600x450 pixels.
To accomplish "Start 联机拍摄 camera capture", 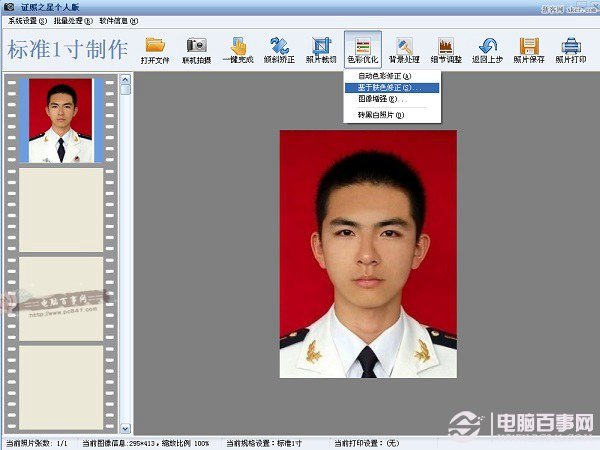I will coord(197,50).
